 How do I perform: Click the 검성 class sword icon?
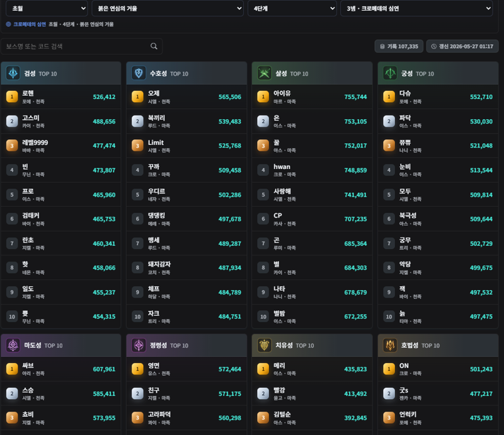coord(13,73)
